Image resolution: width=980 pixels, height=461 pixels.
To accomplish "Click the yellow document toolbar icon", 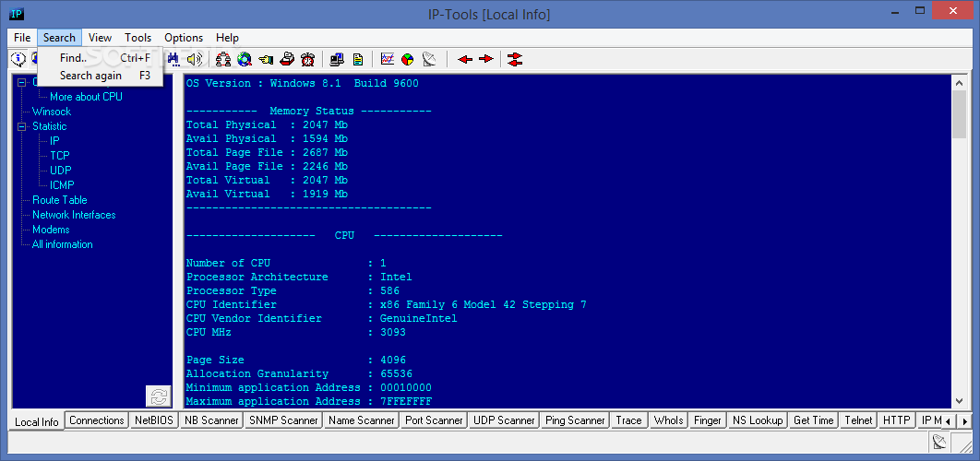I will pyautogui.click(x=358, y=59).
